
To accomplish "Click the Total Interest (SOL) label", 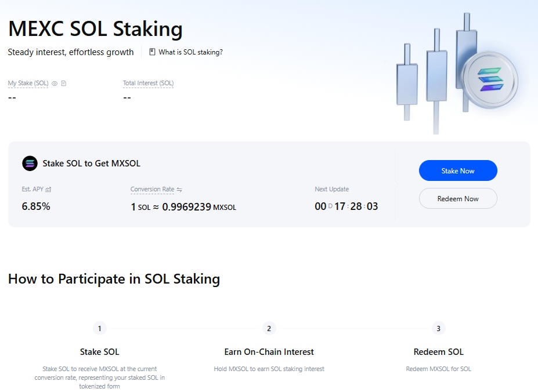I will 148,83.
